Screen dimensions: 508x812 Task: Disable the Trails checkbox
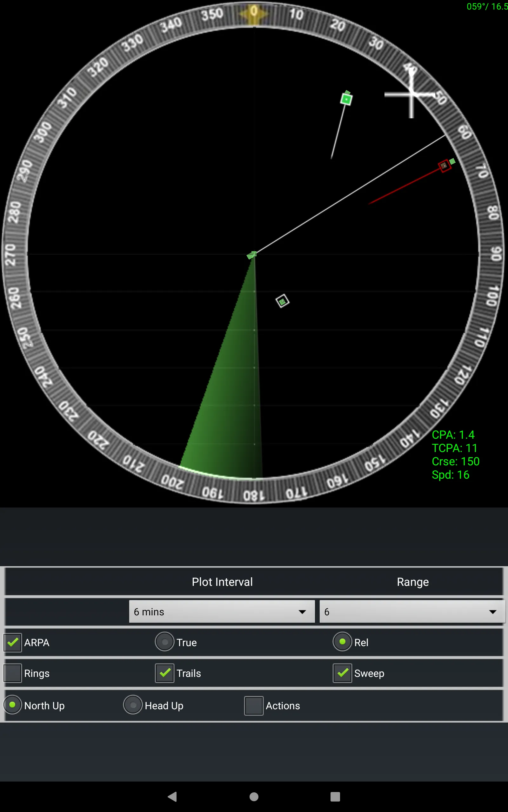[x=165, y=673]
